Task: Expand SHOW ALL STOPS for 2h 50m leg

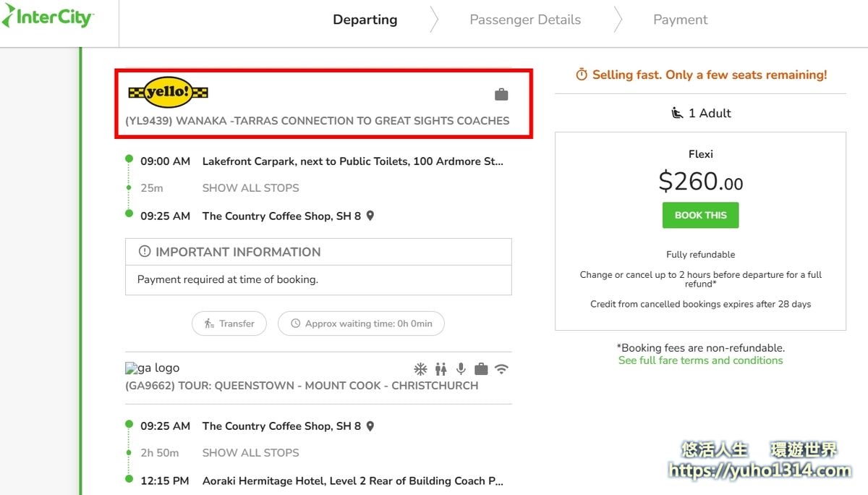Action: click(250, 453)
